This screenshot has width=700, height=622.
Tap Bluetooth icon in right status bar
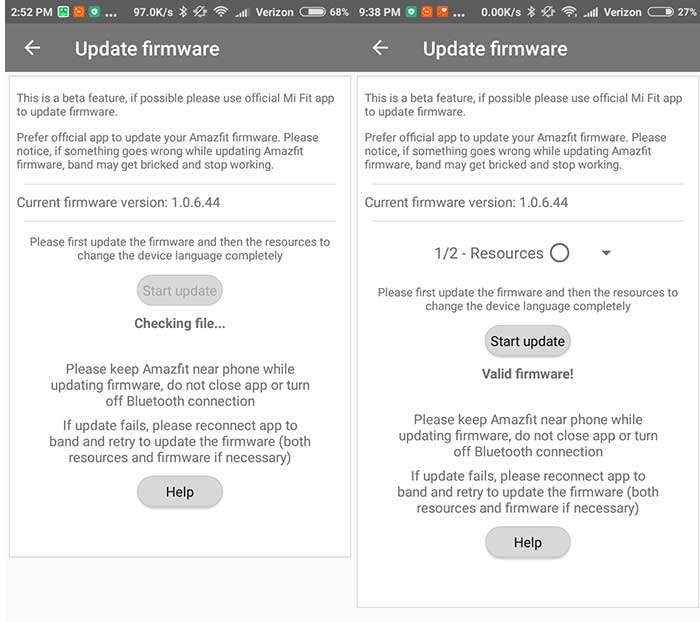coord(530,12)
